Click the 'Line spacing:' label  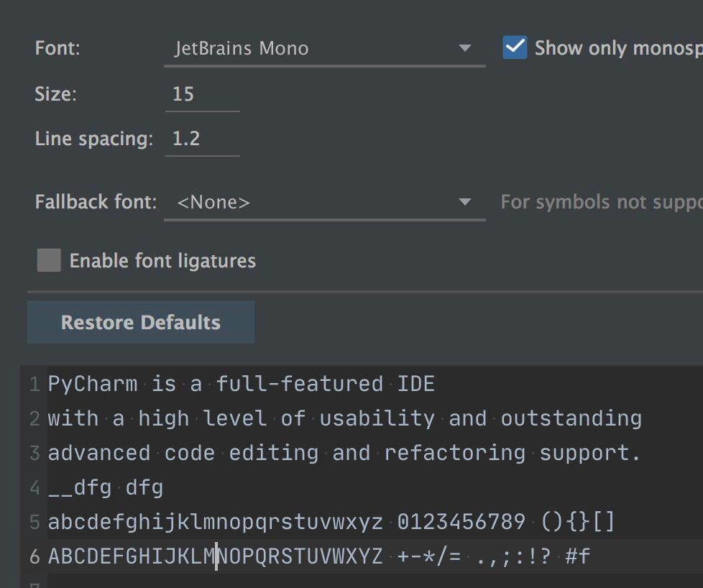[x=94, y=139]
